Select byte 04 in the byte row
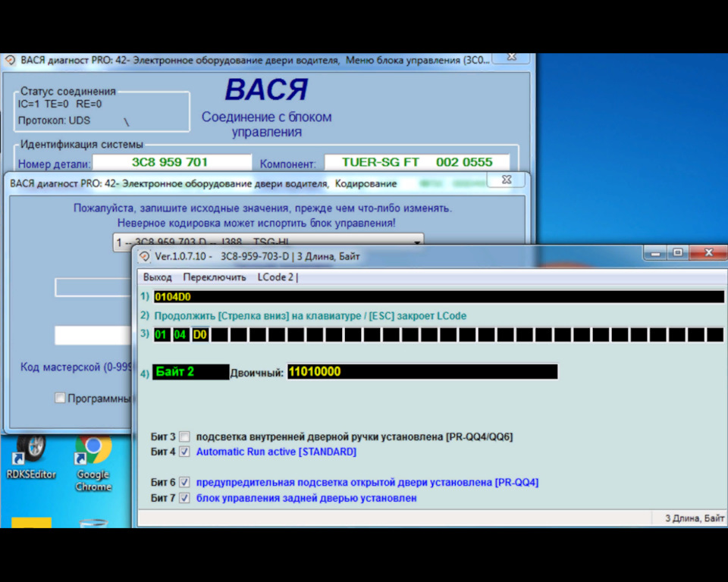The height and width of the screenshot is (582, 728). click(x=180, y=335)
